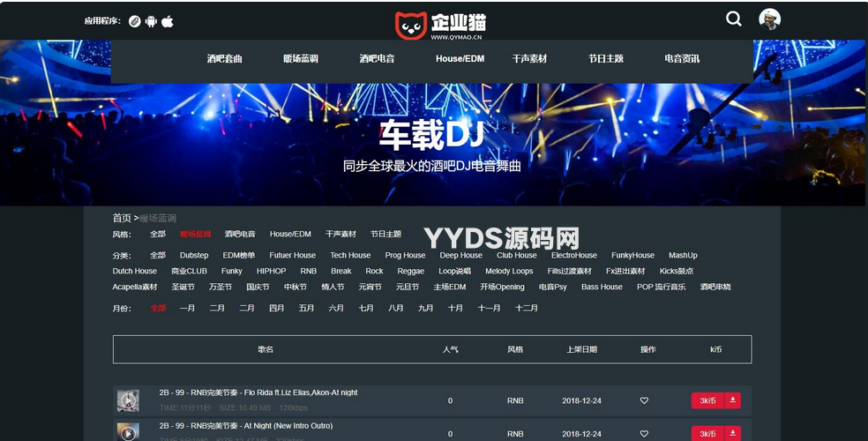Go to 首页 in the breadcrumb

(x=122, y=218)
